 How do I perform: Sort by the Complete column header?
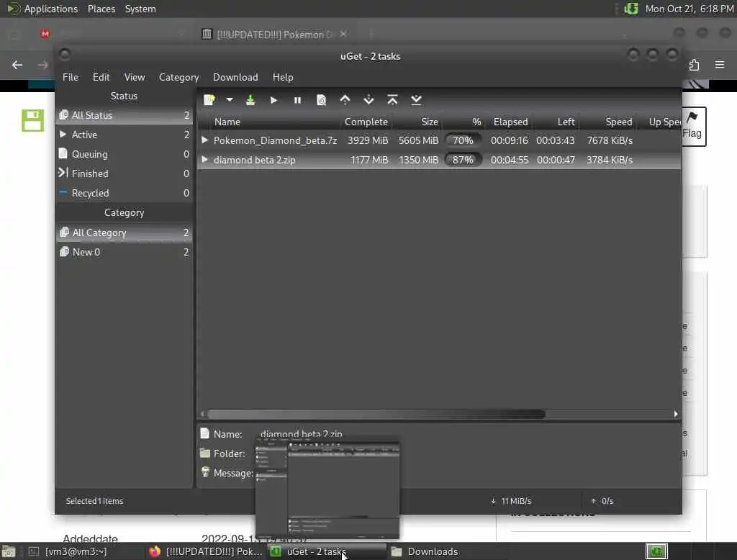(x=366, y=122)
